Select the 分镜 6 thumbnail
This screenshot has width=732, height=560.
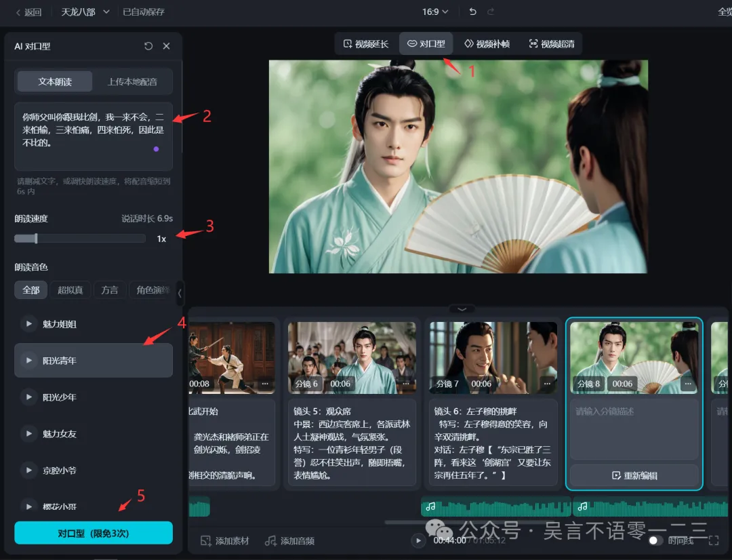click(352, 357)
